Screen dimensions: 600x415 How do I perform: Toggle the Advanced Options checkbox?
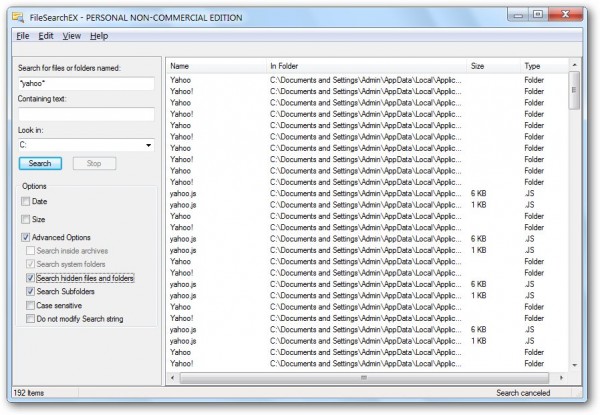click(x=26, y=237)
